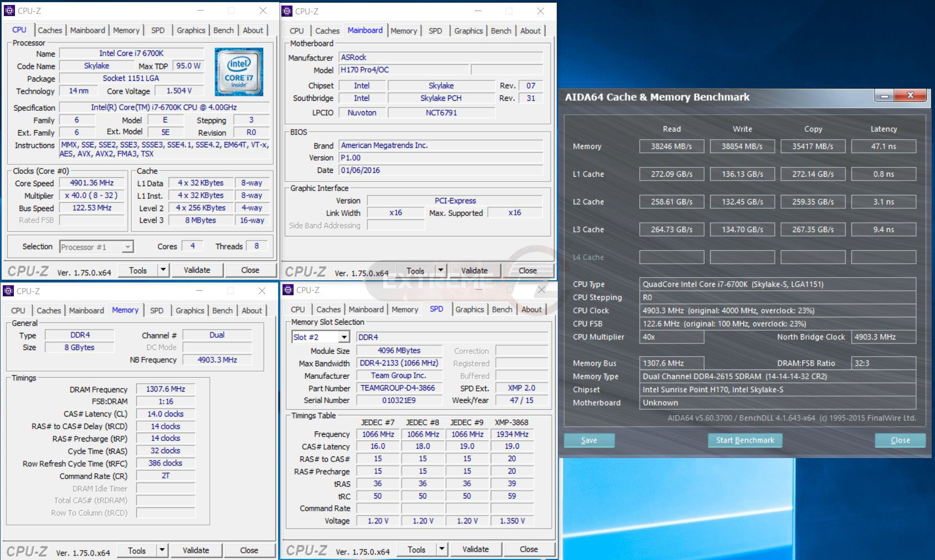This screenshot has height=560, width=935.
Task: Click the AIDA64 CPU Clock field
Action: click(x=777, y=311)
